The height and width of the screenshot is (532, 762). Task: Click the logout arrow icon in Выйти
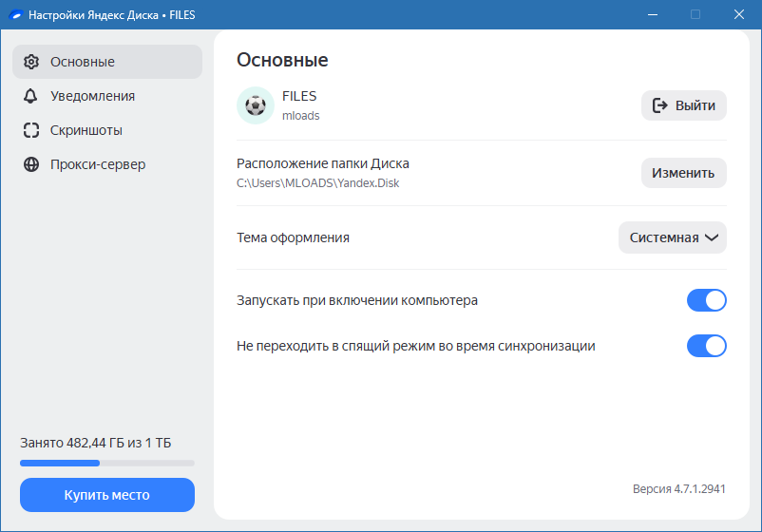[660, 105]
